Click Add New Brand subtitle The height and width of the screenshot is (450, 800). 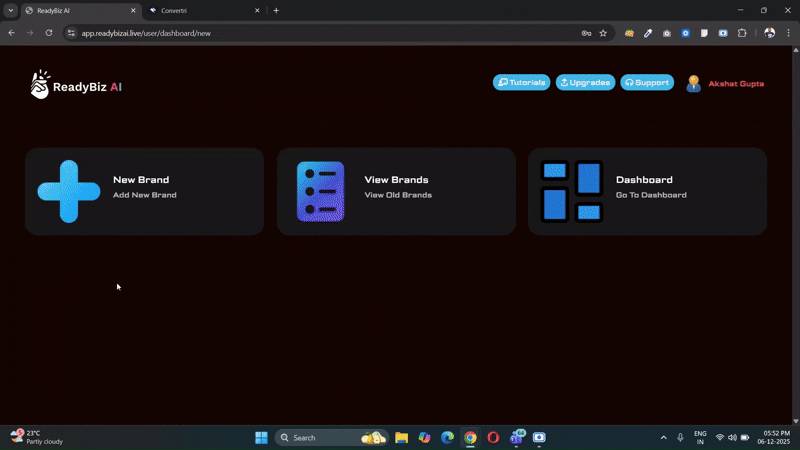coord(144,195)
